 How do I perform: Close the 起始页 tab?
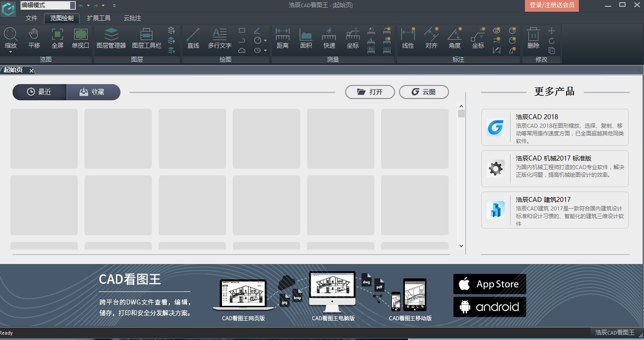31,70
